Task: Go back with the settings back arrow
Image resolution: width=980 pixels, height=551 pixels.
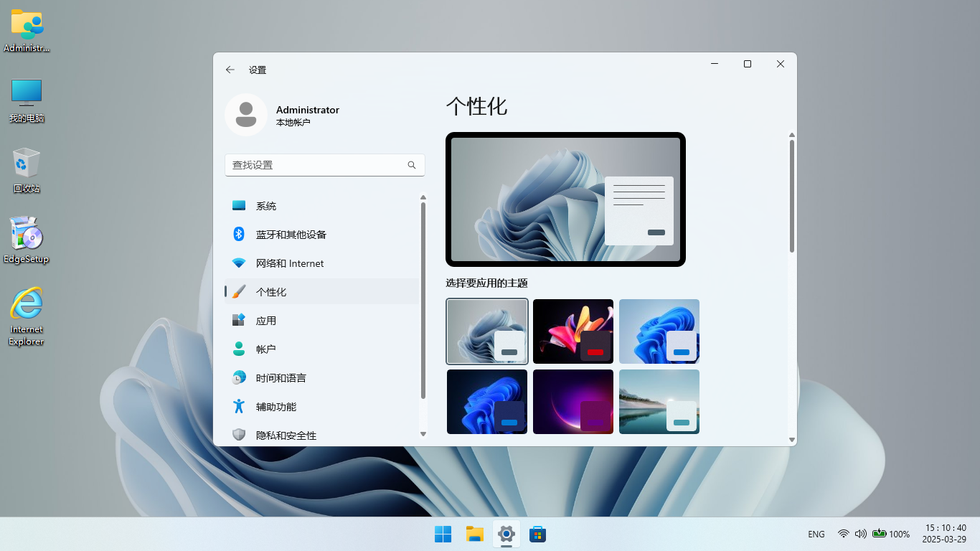Action: tap(230, 70)
